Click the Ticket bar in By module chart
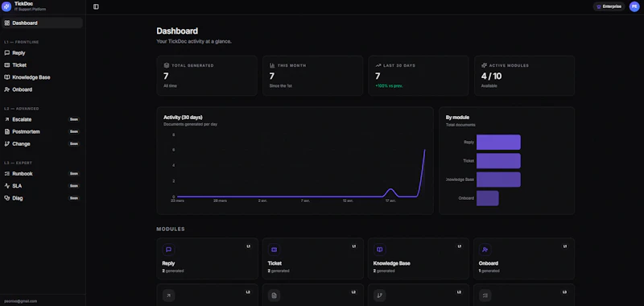 pos(498,161)
